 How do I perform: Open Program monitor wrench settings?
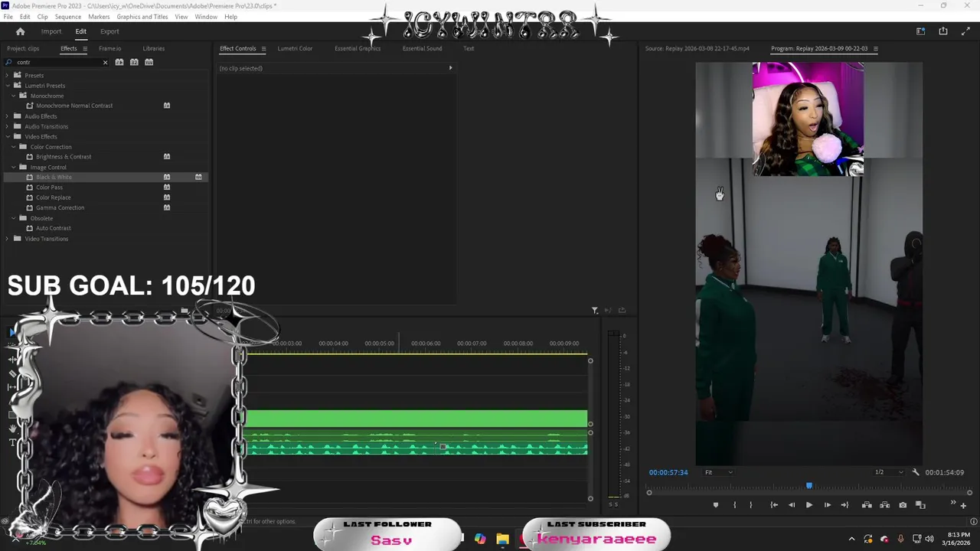916,472
